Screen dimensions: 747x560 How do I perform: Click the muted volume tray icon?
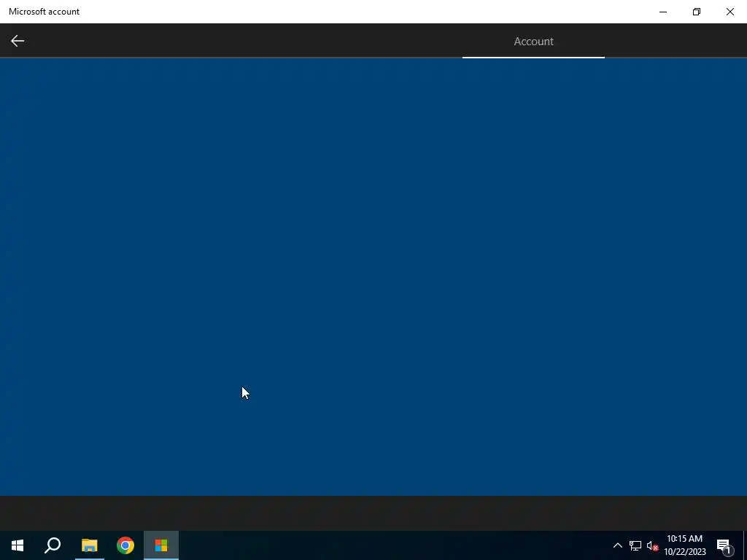(x=652, y=545)
